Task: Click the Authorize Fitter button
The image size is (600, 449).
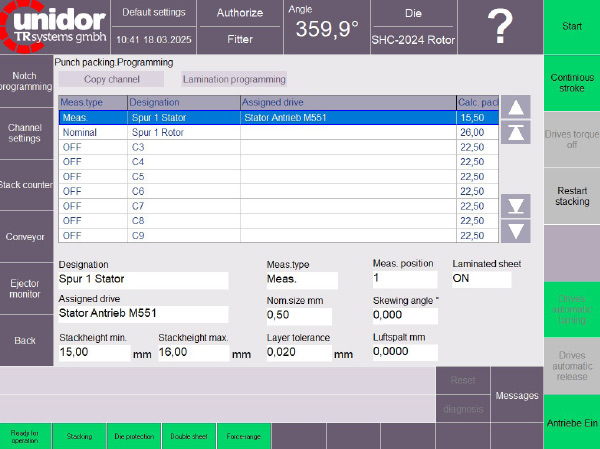Action: click(240, 27)
